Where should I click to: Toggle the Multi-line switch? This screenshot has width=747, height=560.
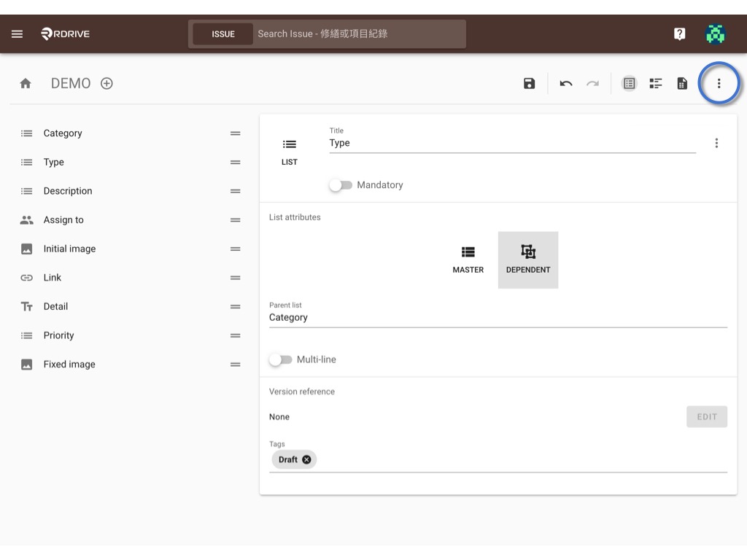(280, 359)
